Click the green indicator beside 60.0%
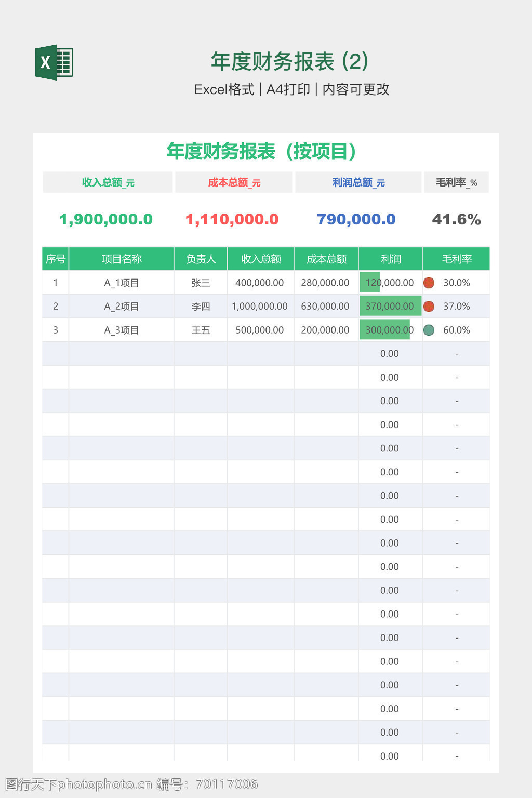This screenshot has width=532, height=798. (429, 330)
